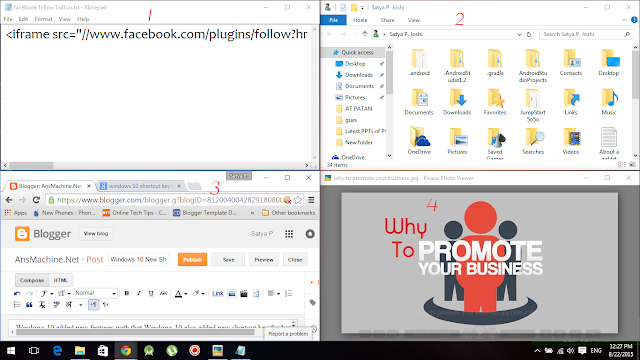Click Italic in Blogger editor toolbar

[139, 293]
